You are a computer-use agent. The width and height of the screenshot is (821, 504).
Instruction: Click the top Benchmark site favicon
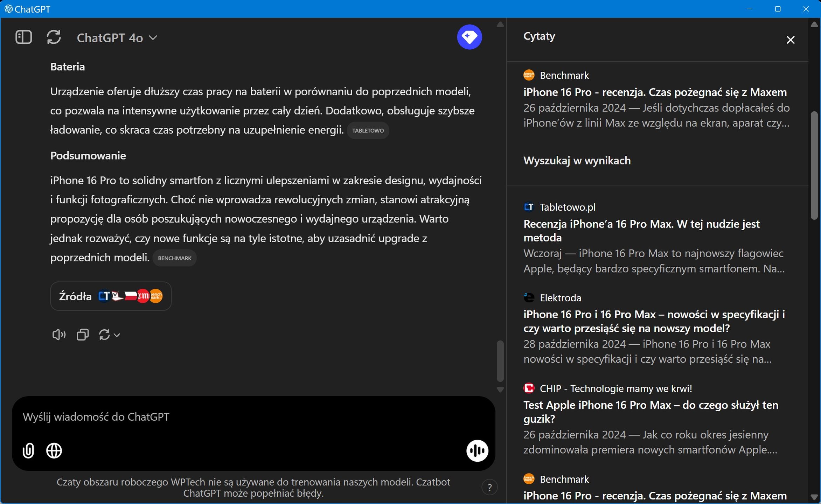[x=529, y=75]
